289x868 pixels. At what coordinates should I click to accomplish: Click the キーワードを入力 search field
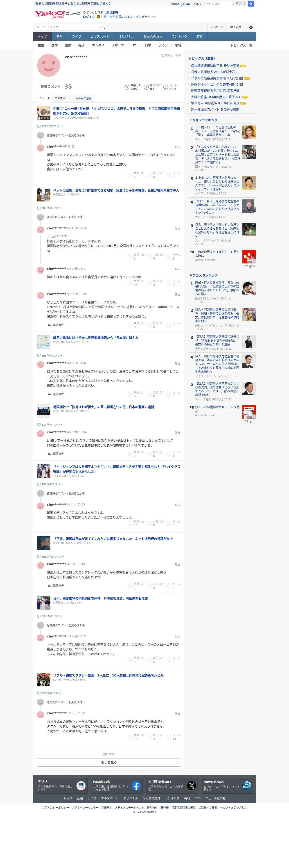pyautogui.click(x=68, y=27)
